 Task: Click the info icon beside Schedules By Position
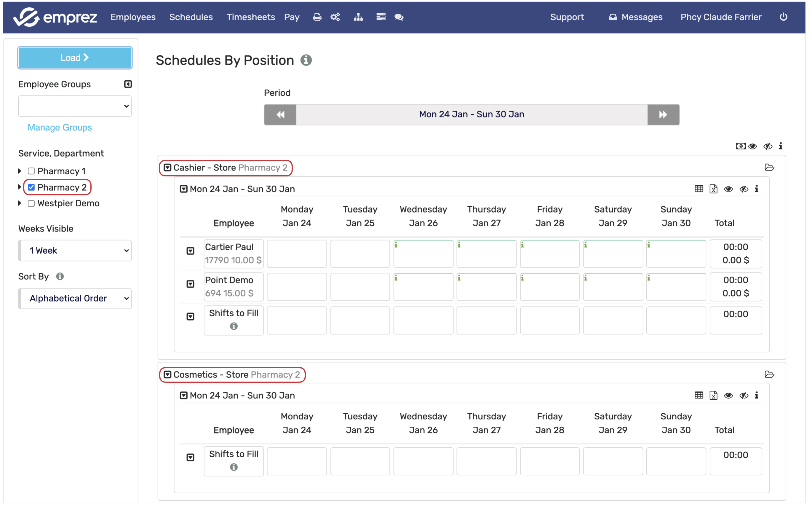306,60
